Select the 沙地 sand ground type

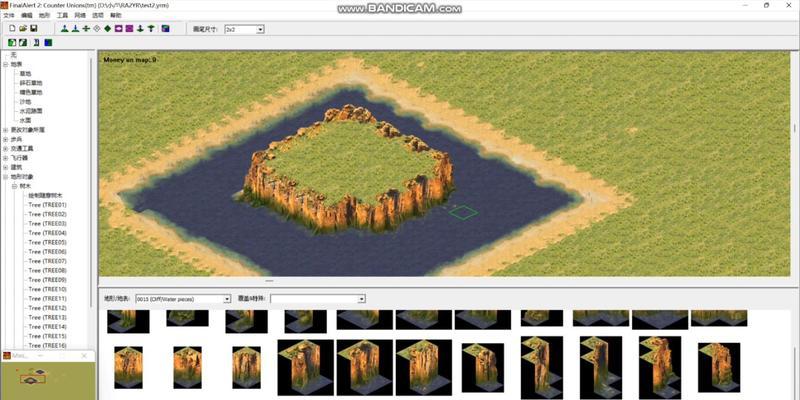pos(25,102)
